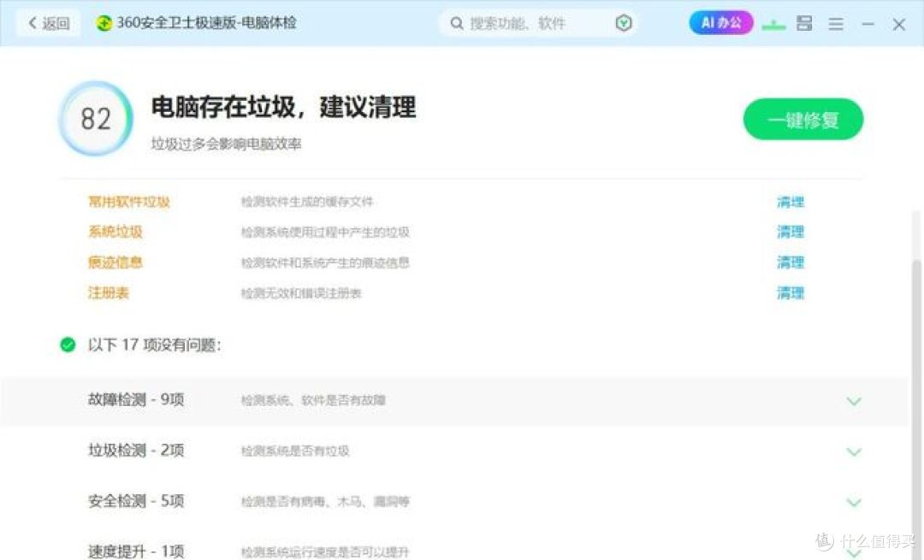Click the 故障检测 - 9项 row title
This screenshot has height=560, width=924.
[x=136, y=400]
